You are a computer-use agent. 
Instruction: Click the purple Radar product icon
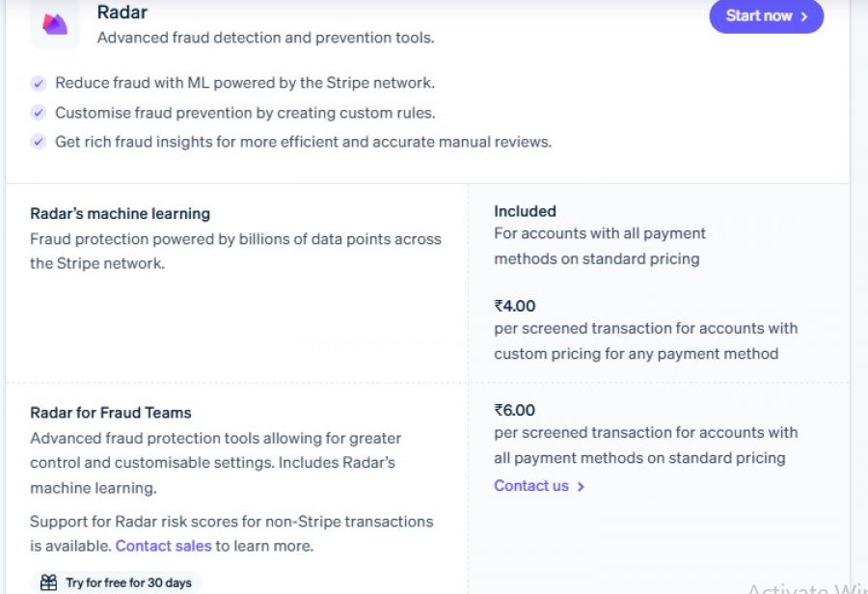54,24
